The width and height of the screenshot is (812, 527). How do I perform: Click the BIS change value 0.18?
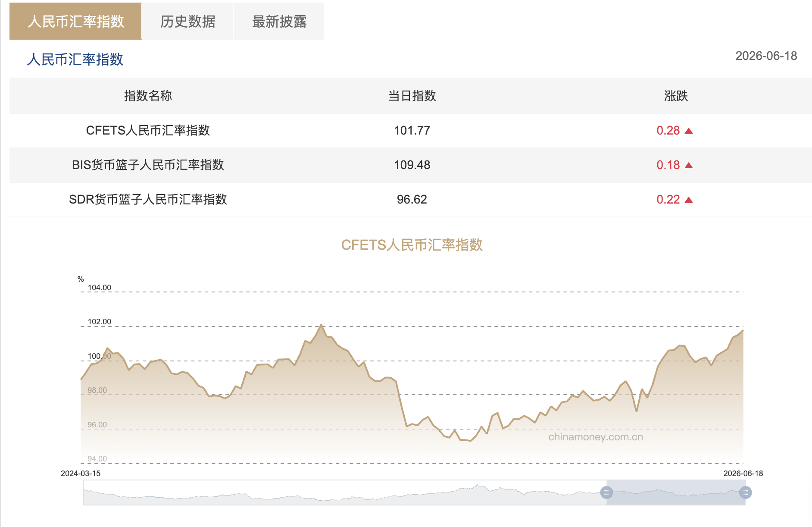pos(668,165)
